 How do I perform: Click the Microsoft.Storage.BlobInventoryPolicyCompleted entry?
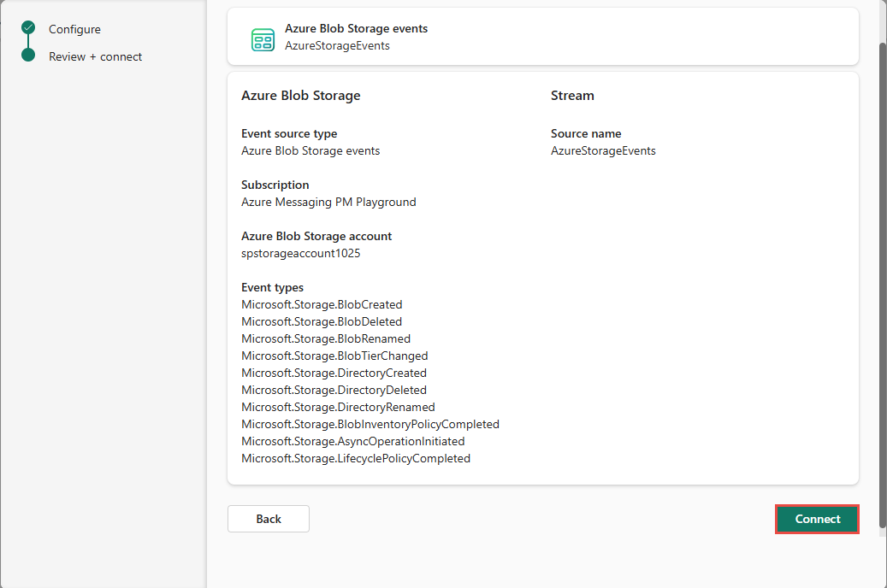coord(370,424)
